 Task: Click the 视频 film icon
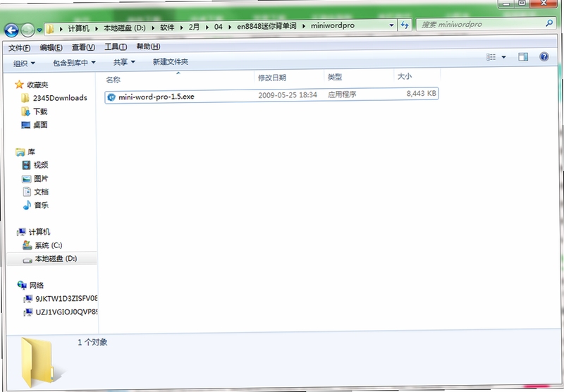(x=26, y=166)
